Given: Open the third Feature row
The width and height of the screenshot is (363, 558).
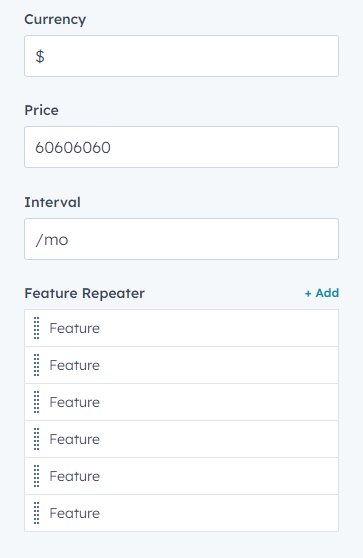Looking at the screenshot, I should tap(182, 402).
